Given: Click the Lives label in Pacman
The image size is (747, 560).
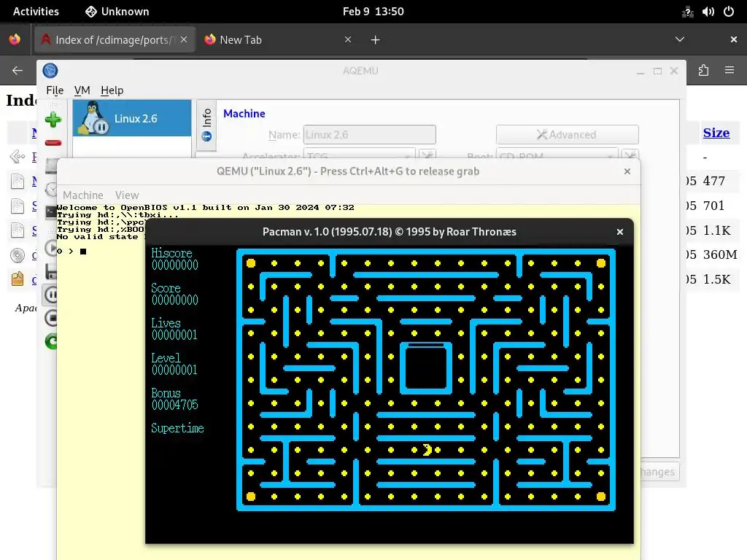Looking at the screenshot, I should coord(166,323).
